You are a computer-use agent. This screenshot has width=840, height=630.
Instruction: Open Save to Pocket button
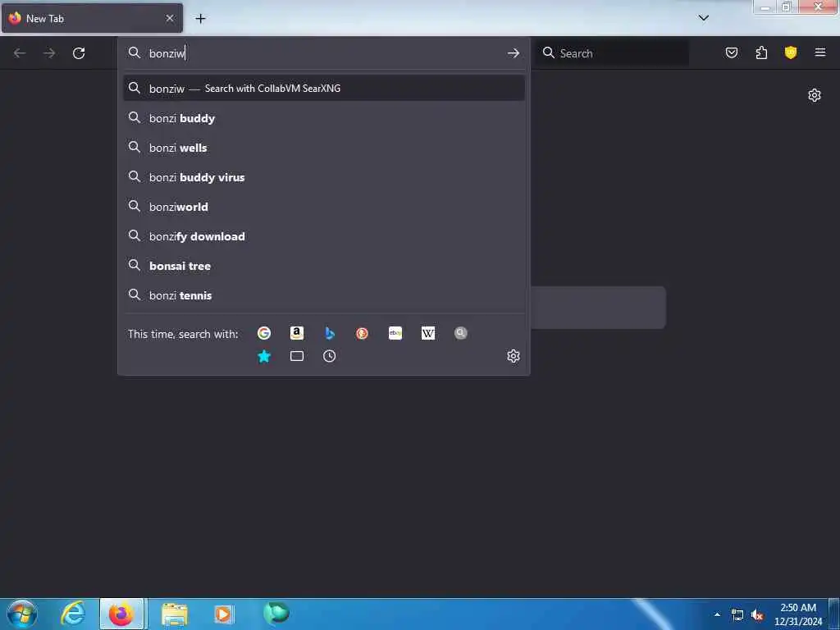732,52
